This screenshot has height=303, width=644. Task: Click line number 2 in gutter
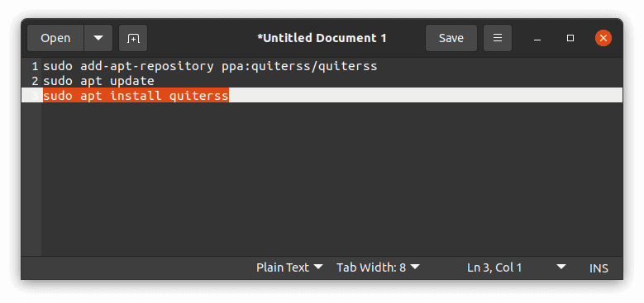click(35, 81)
